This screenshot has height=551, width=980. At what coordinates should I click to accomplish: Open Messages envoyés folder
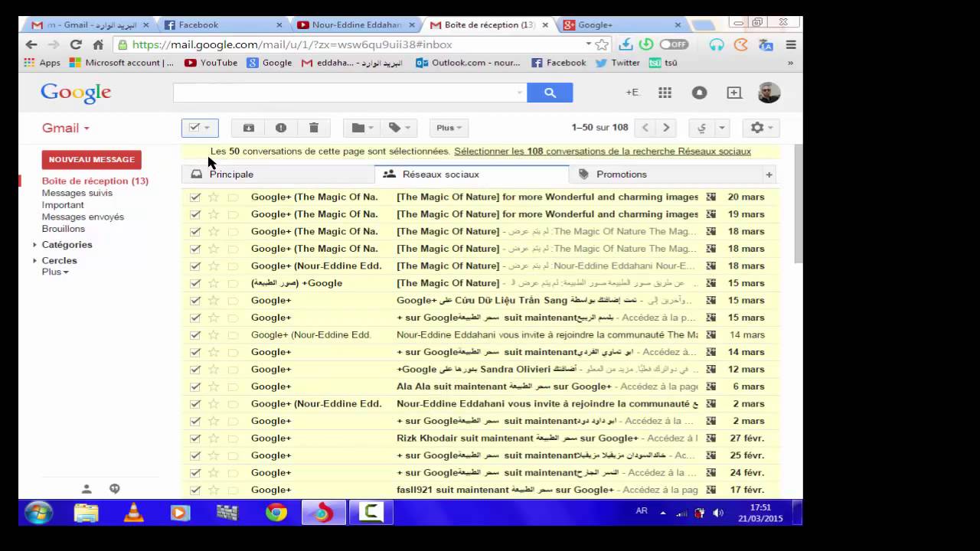pyautogui.click(x=83, y=217)
